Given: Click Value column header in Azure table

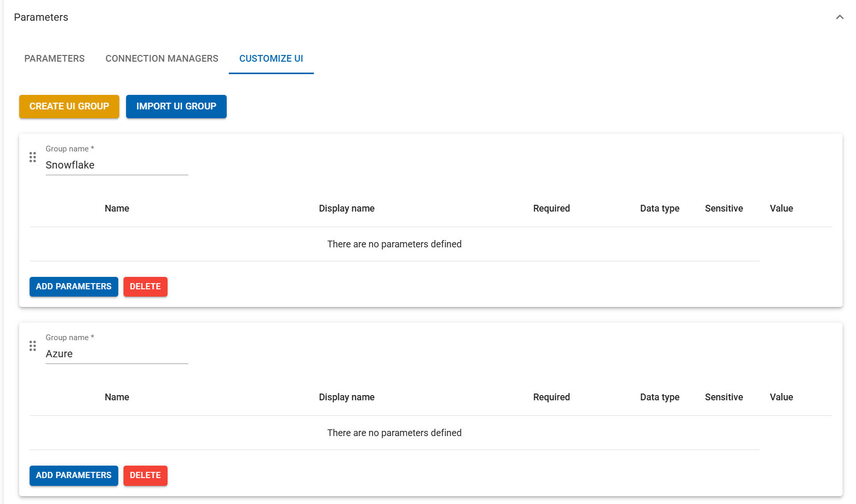Looking at the screenshot, I should tap(781, 397).
